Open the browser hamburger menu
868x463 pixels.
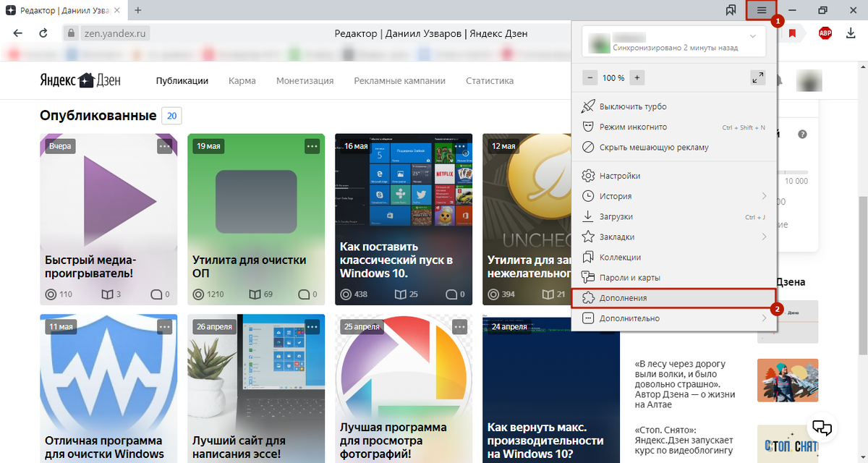(762, 10)
